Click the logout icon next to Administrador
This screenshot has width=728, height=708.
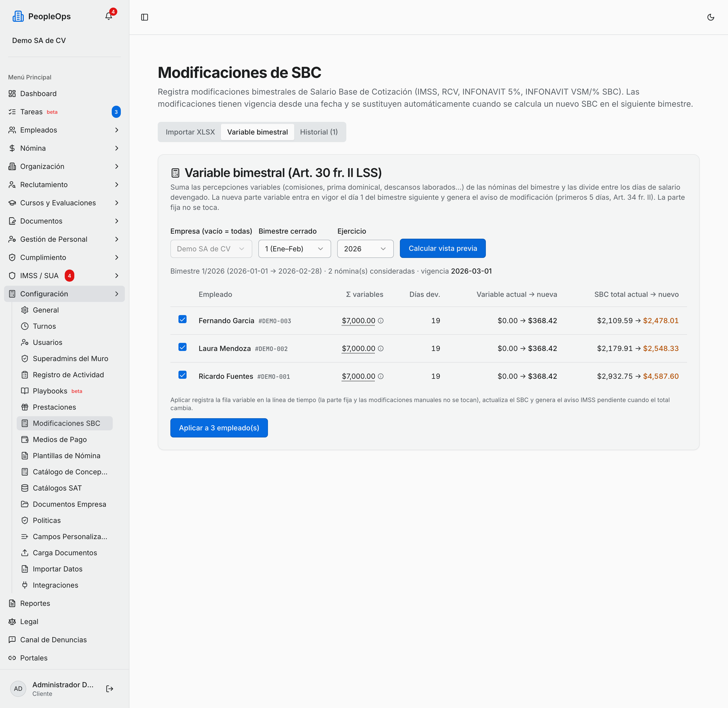(x=110, y=689)
